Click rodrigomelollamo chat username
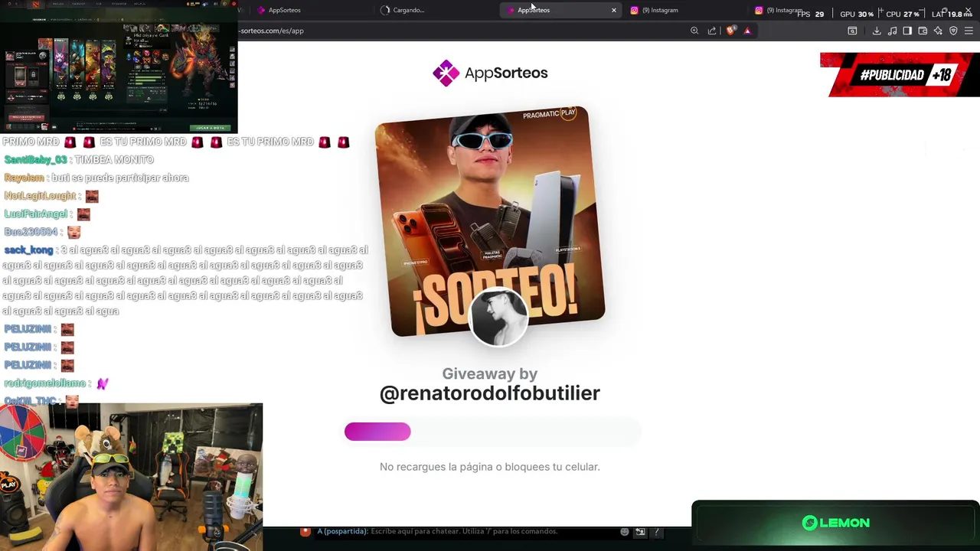 coord(44,383)
